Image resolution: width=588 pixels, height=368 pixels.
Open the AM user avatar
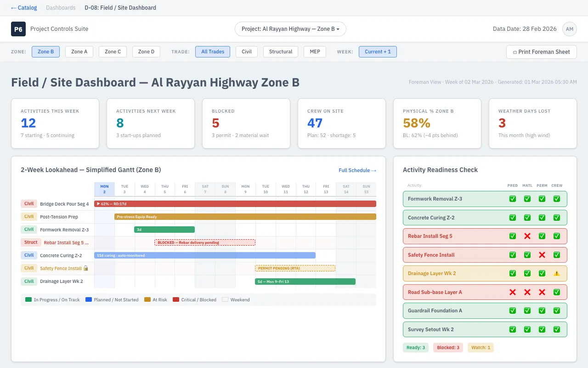pos(570,29)
